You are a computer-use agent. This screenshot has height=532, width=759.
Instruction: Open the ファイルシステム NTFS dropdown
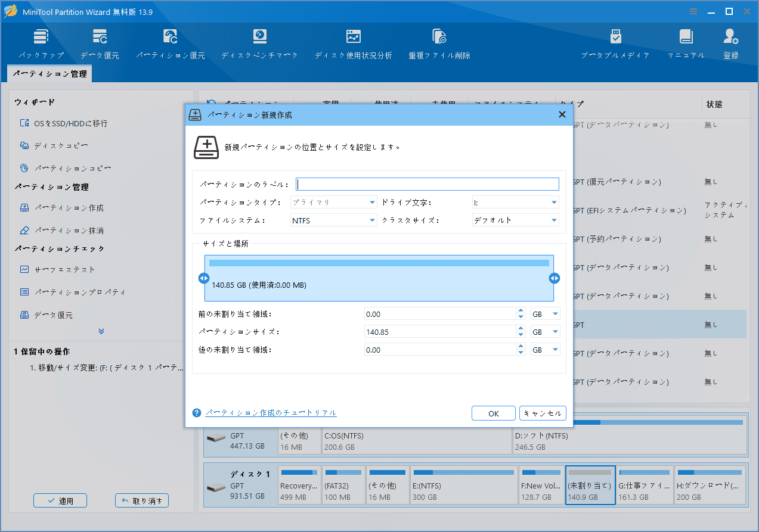click(x=334, y=220)
